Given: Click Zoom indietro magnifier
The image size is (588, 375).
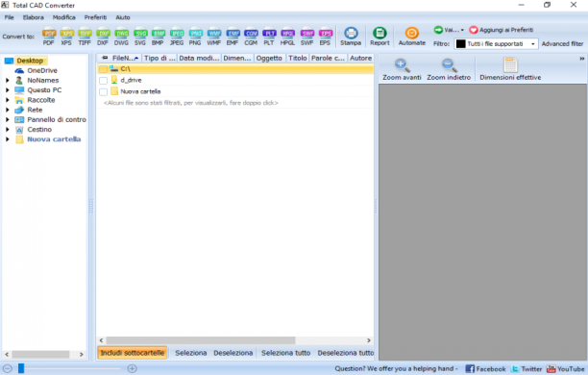Looking at the screenshot, I should tap(449, 69).
